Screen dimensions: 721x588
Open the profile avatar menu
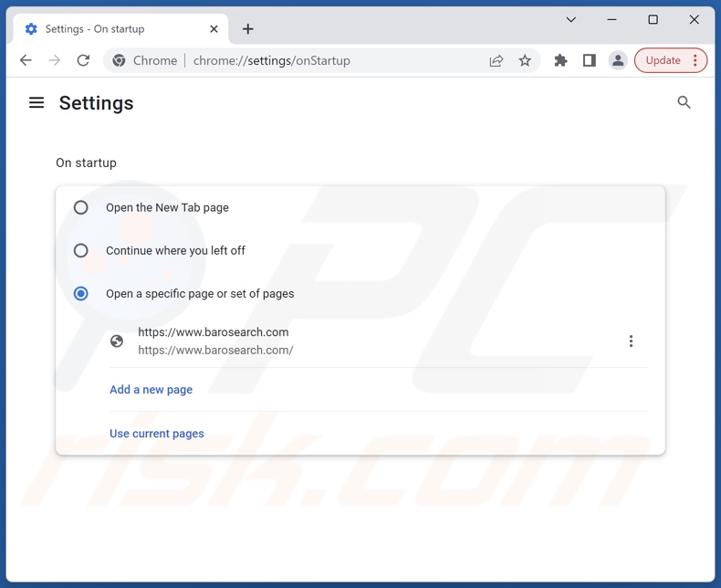(618, 60)
